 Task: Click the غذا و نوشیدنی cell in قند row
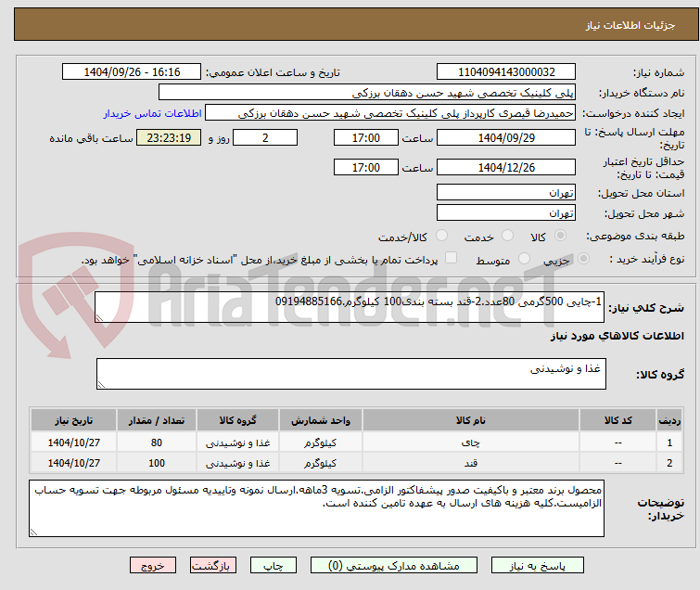[x=237, y=463]
